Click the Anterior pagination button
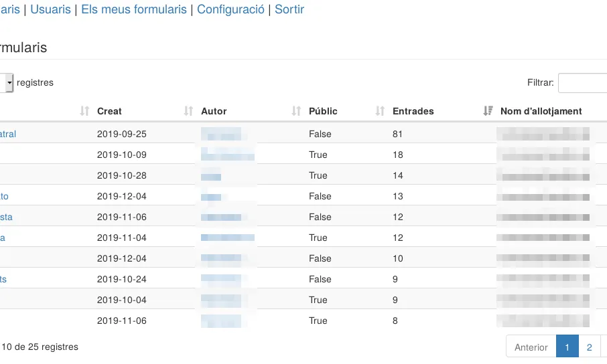607x364 pixels. click(531, 347)
